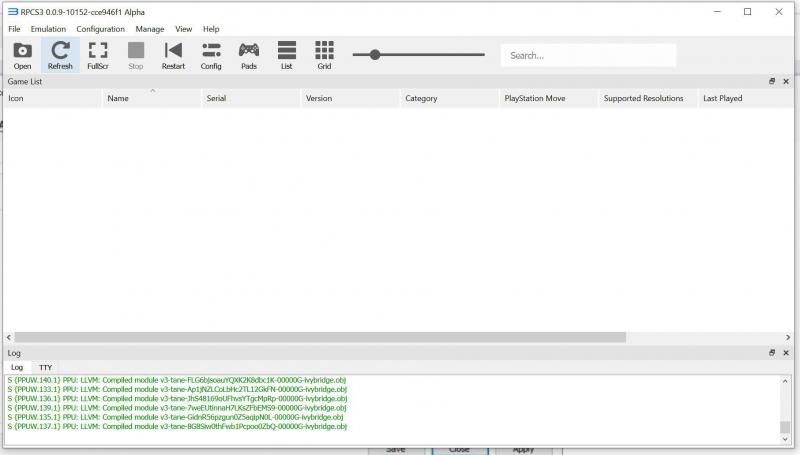Open the Emulation menu
This screenshot has width=800, height=455.
(48, 29)
